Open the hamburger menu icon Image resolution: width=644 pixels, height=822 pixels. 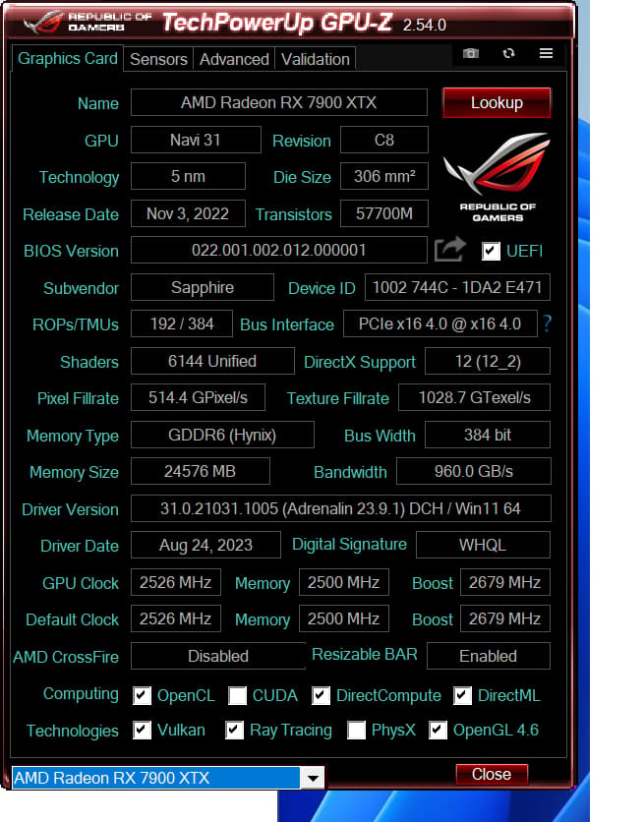(x=546, y=53)
